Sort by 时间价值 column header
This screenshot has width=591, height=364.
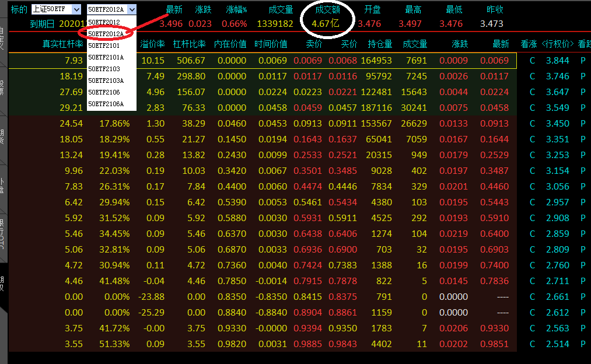271,44
